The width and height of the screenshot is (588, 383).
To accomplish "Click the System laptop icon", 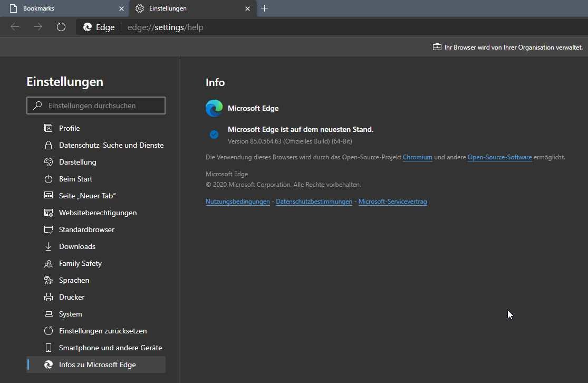I will [49, 314].
